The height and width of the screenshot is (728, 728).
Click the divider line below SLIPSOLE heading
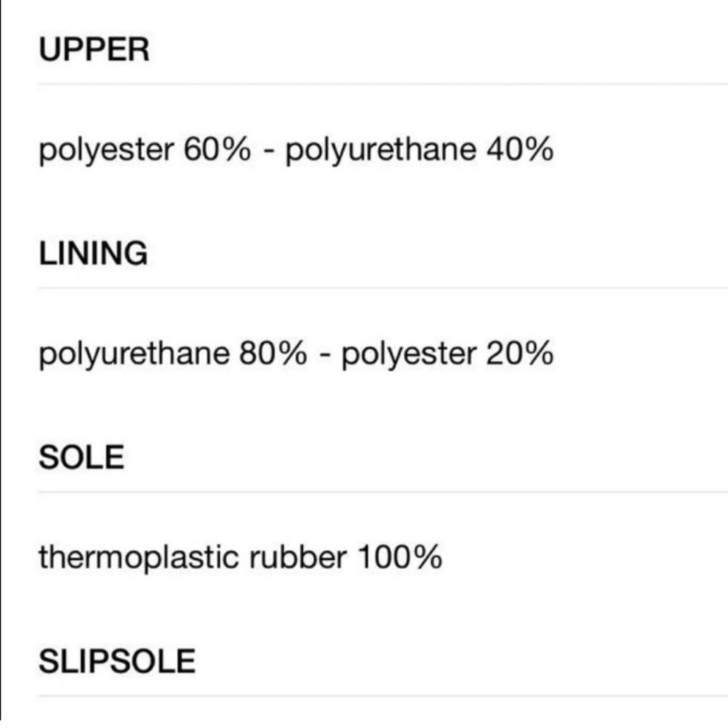[382, 695]
